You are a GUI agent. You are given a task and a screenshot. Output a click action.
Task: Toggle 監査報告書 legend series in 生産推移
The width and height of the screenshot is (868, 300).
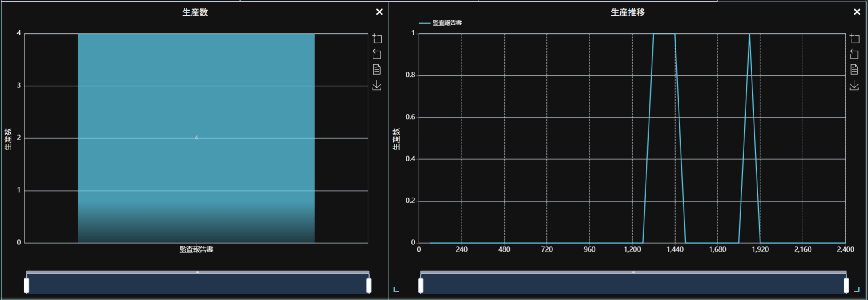pos(441,23)
